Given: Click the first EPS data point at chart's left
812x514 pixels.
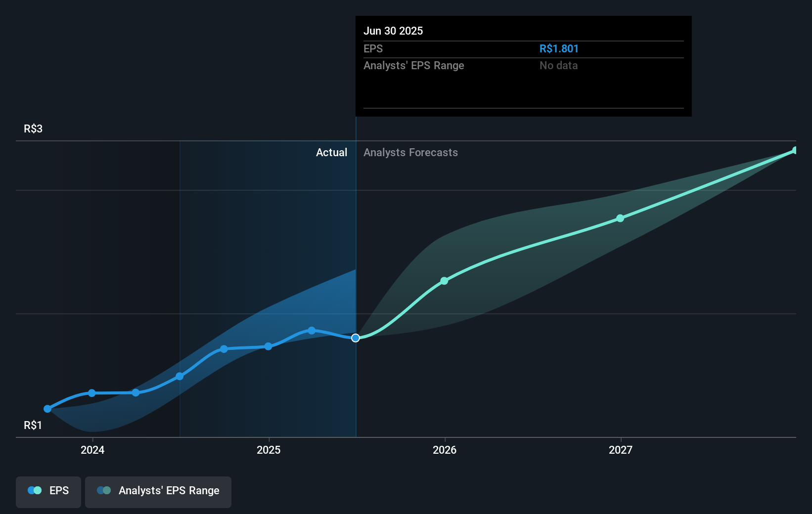Looking at the screenshot, I should pyautogui.click(x=47, y=409).
